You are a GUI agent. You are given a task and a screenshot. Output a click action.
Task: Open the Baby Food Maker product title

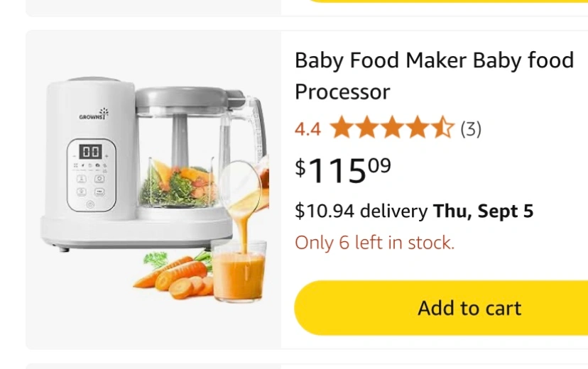point(434,76)
